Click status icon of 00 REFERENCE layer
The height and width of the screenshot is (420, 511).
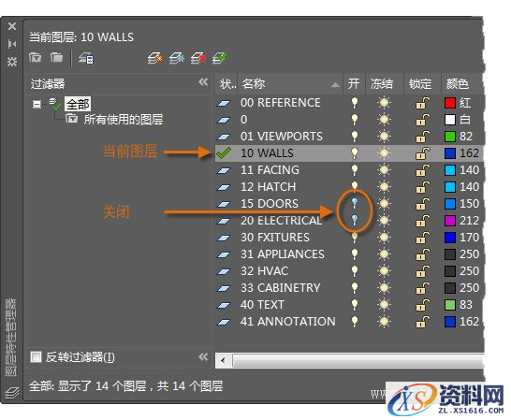coord(224,103)
